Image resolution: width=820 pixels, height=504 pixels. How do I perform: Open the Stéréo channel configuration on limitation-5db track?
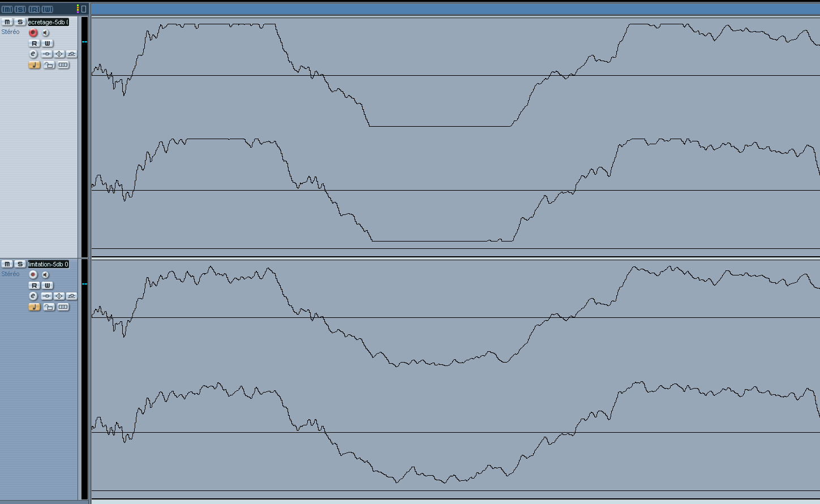(10, 274)
